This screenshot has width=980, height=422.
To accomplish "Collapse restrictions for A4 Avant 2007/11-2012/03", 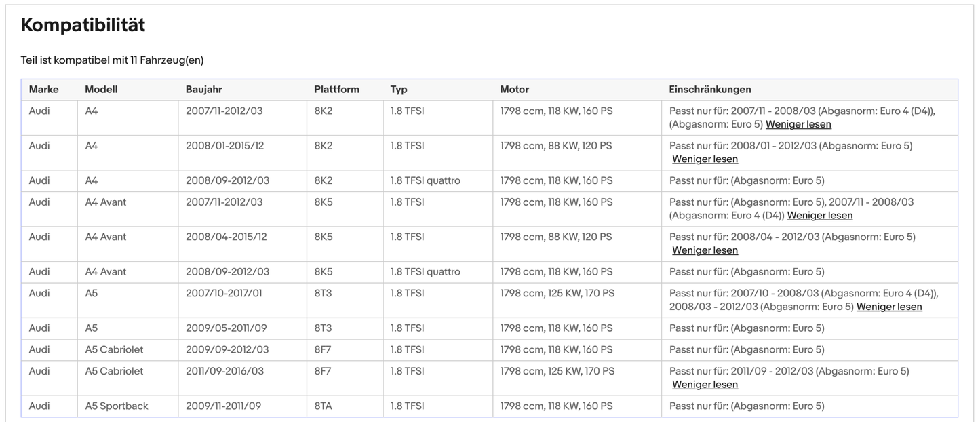I will point(820,216).
